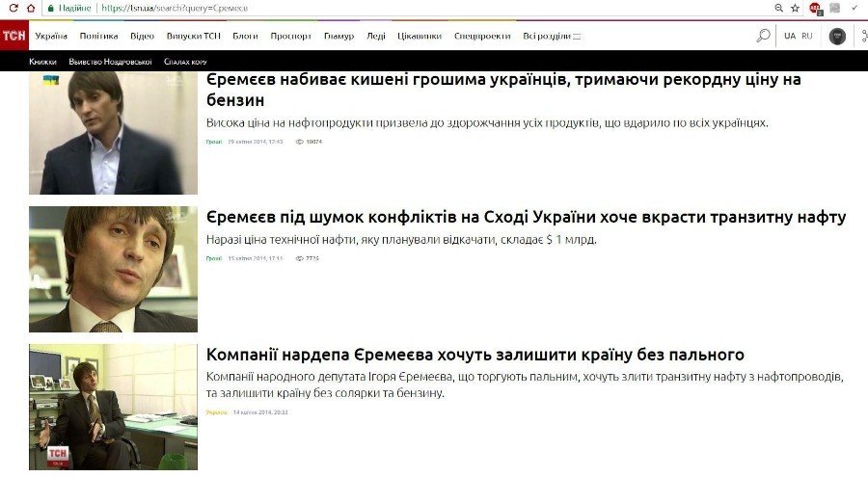
Task: Open site search magnifier icon
Action: [x=763, y=36]
